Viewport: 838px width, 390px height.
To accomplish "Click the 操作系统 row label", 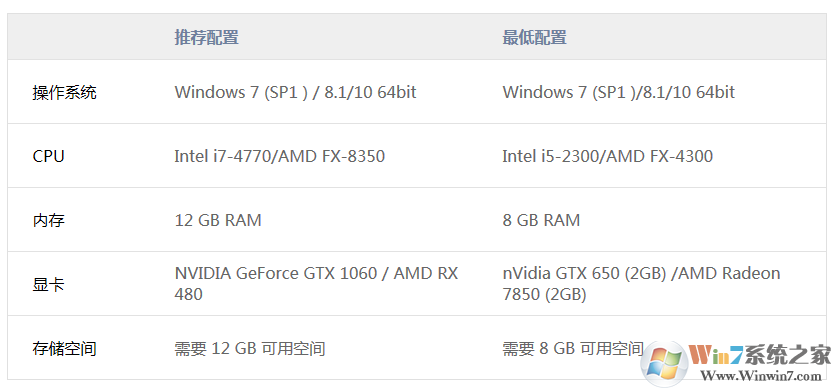I will pyautogui.click(x=64, y=92).
